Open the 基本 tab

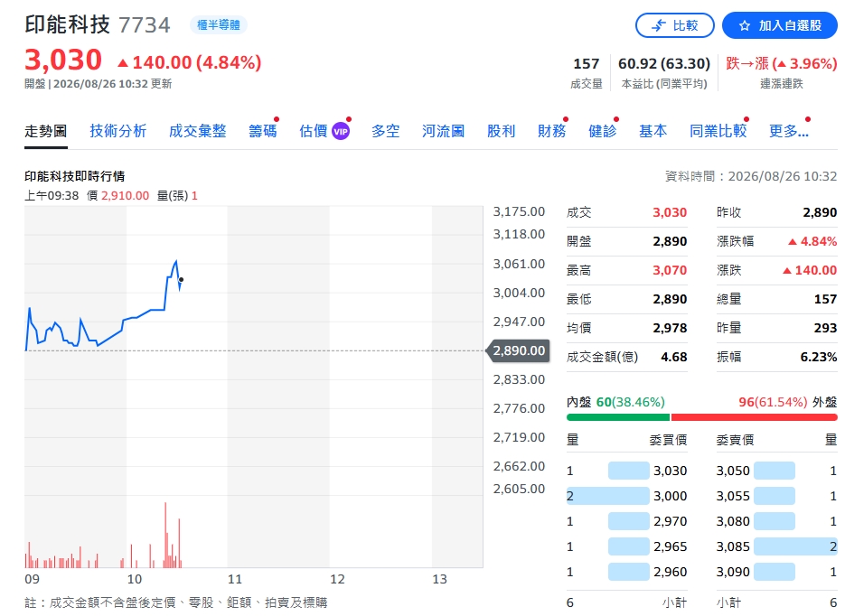click(653, 131)
